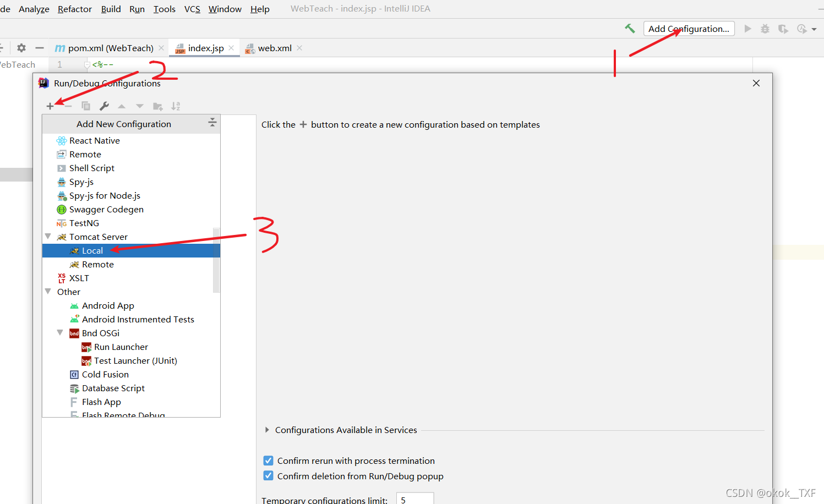Click the move up arrow icon

click(x=122, y=106)
